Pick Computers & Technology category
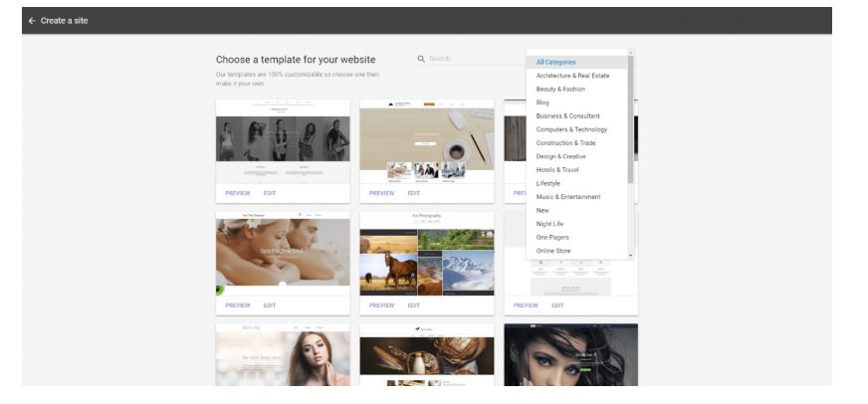The width and height of the screenshot is (868, 404). [x=576, y=129]
